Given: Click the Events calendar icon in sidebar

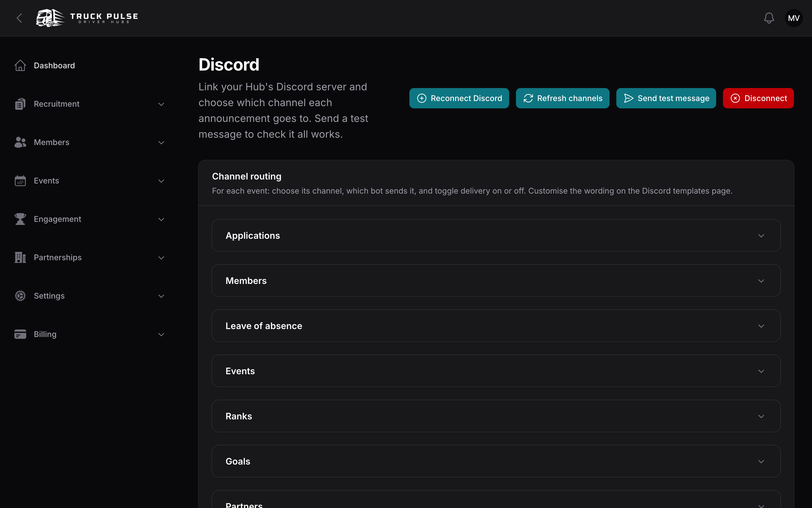Looking at the screenshot, I should pyautogui.click(x=20, y=181).
